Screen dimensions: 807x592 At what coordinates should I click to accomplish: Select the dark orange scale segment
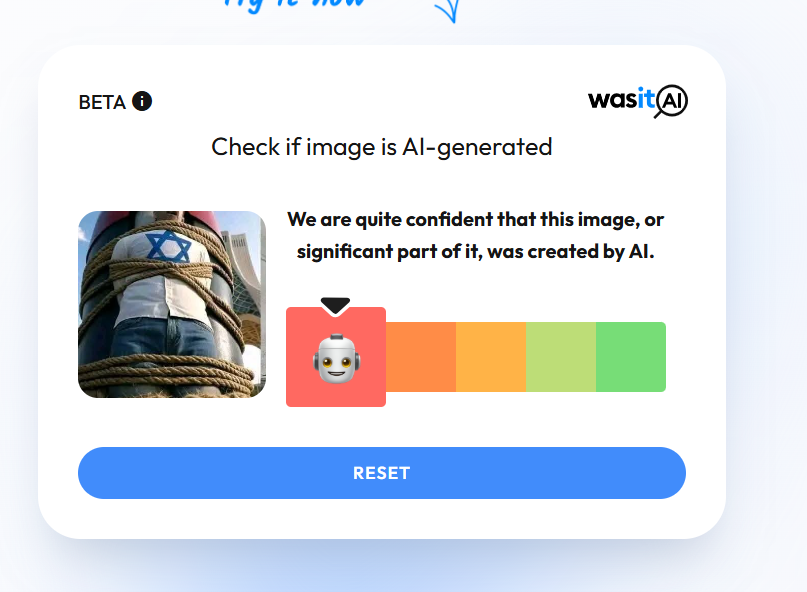[421, 357]
